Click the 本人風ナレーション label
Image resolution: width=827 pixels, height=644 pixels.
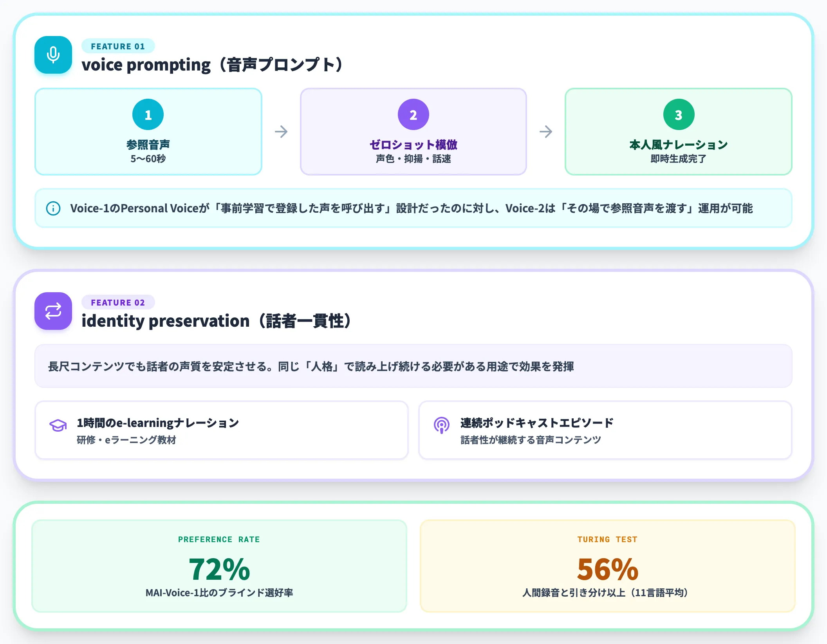tap(679, 145)
